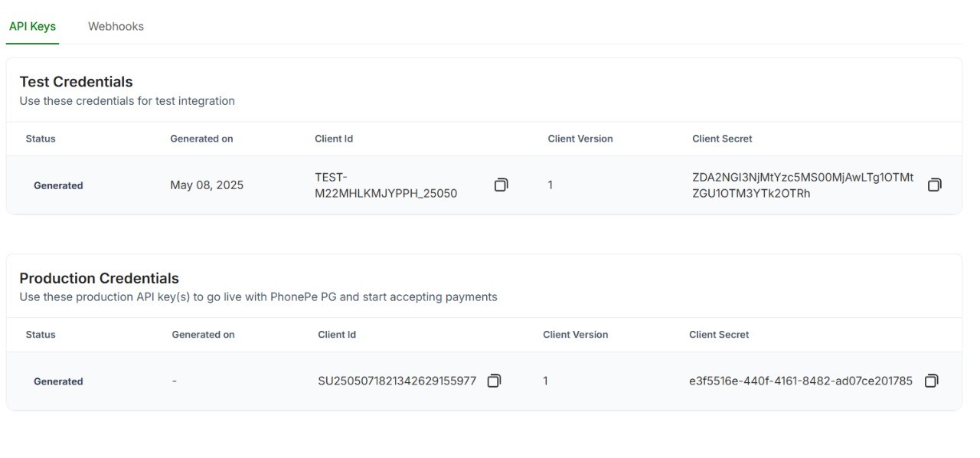Image resolution: width=980 pixels, height=458 pixels.
Task: Click Generated on header in Test Credentials
Action: click(201, 139)
